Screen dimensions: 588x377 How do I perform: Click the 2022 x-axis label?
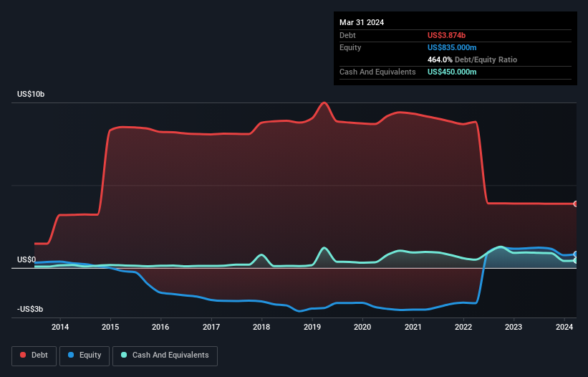coord(463,327)
